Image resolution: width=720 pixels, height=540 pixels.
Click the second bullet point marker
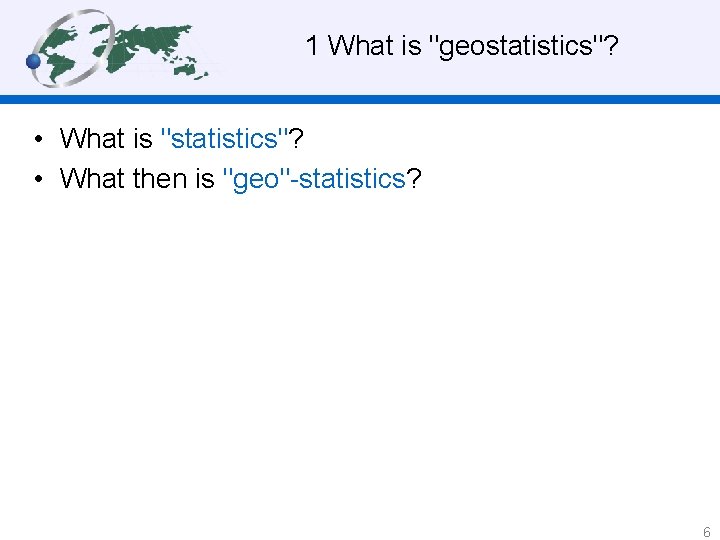click(36, 179)
